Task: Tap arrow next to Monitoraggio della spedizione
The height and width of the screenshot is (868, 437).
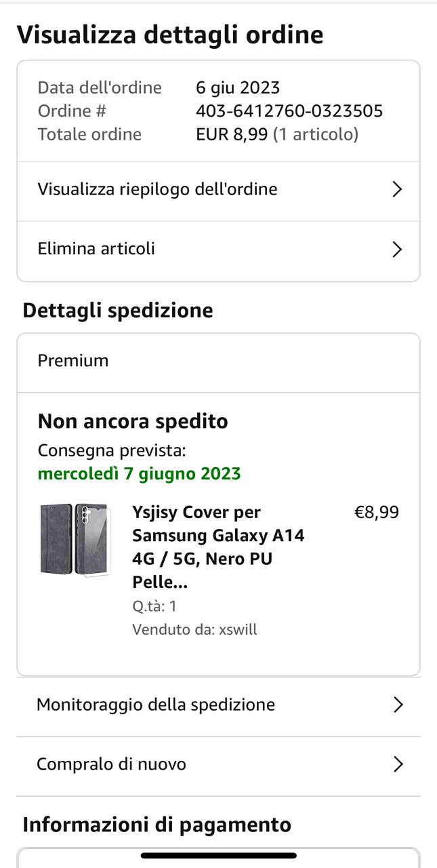Action: (398, 705)
